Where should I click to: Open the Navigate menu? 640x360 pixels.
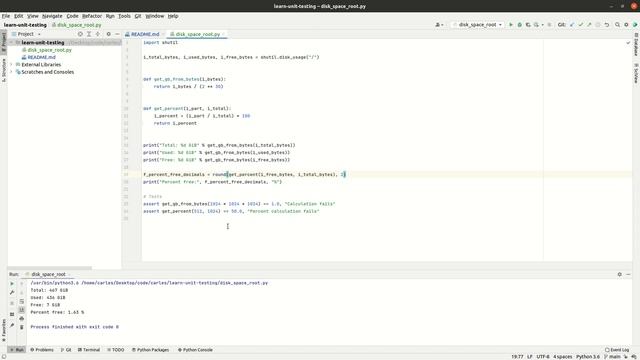[x=52, y=16]
